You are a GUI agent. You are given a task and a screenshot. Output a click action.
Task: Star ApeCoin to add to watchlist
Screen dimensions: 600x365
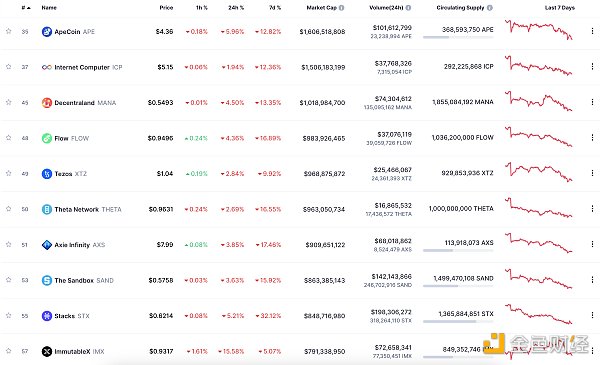(8, 31)
